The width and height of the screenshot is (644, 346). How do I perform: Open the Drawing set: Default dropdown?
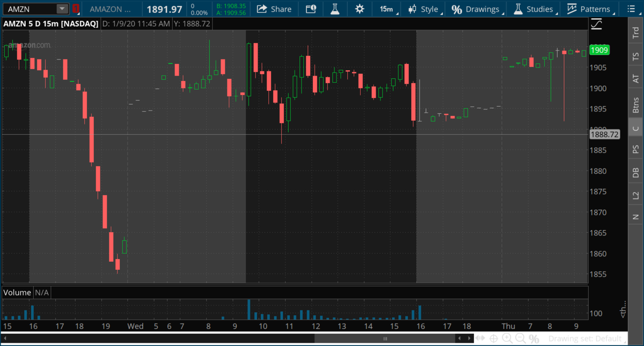tap(587, 338)
